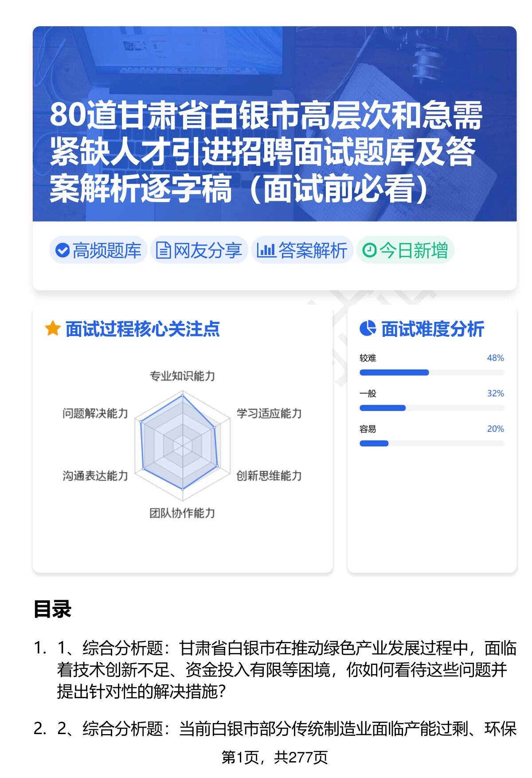Click the pie chart icon beside 面试难度分析
Image resolution: width=532 pixels, height=778 pixels.
coord(368,328)
